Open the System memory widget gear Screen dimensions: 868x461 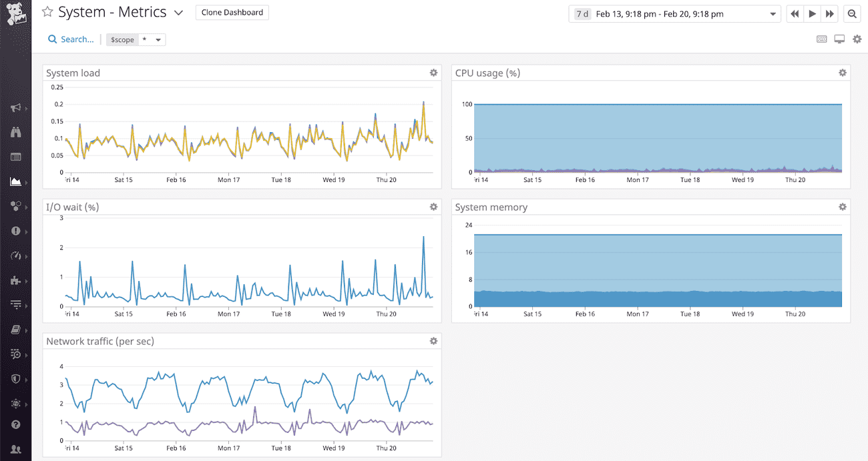[843, 207]
